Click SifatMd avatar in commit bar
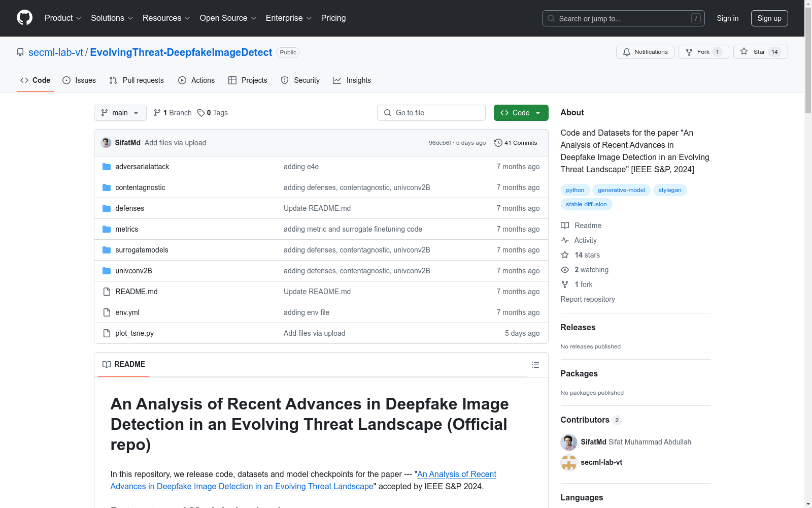Image resolution: width=812 pixels, height=508 pixels. (x=106, y=143)
